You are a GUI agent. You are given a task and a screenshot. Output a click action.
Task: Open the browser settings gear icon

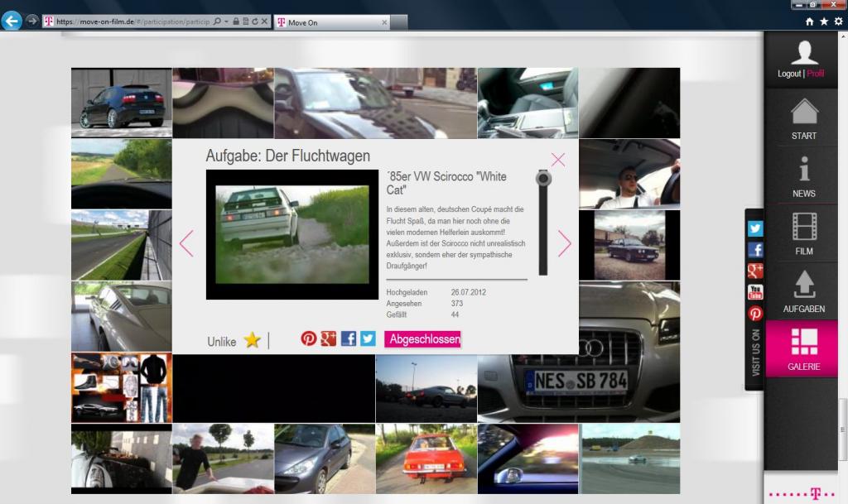(838, 22)
